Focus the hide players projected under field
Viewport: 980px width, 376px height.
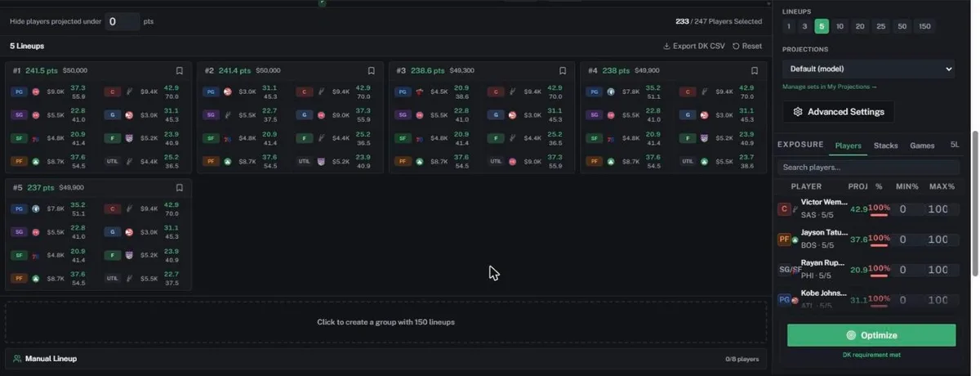point(122,21)
